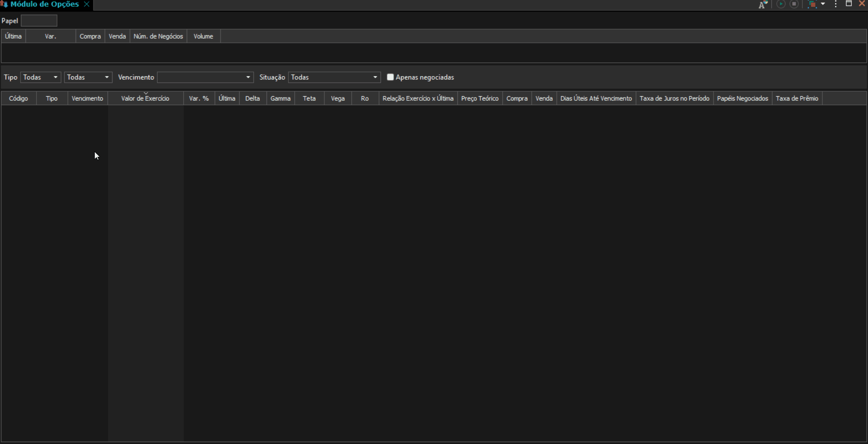
Task: Click Última header in options table
Action: 227,98
